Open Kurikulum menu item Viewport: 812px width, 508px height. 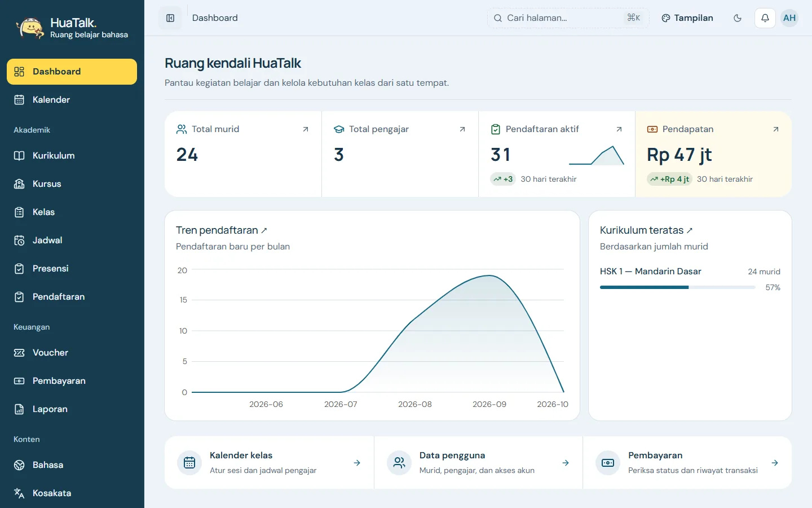72,156
